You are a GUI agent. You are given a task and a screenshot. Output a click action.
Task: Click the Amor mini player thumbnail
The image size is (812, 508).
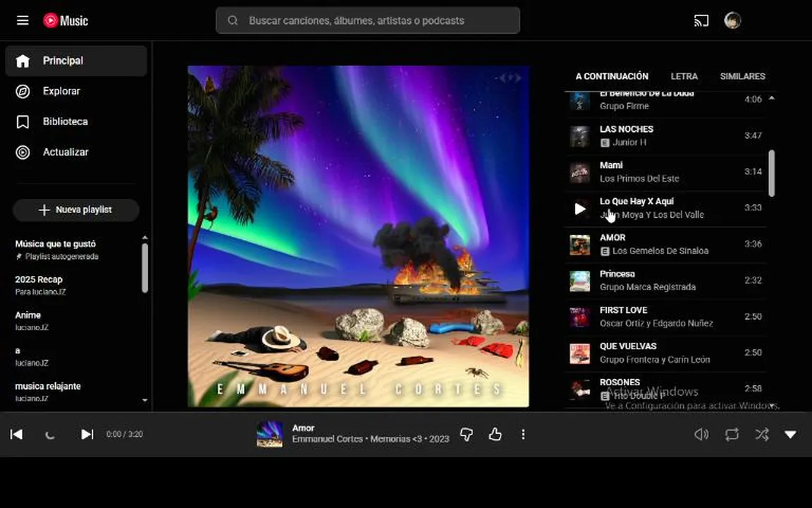click(x=270, y=434)
